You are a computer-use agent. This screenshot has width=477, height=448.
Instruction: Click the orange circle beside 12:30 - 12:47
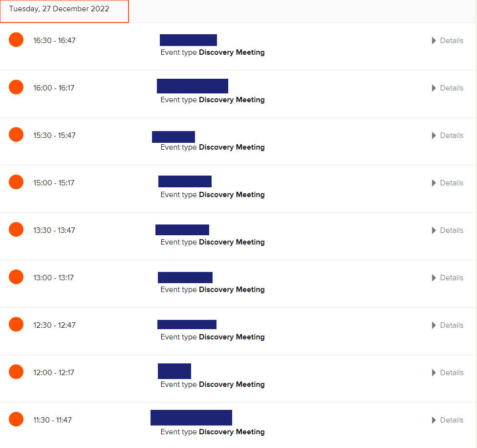tap(16, 324)
